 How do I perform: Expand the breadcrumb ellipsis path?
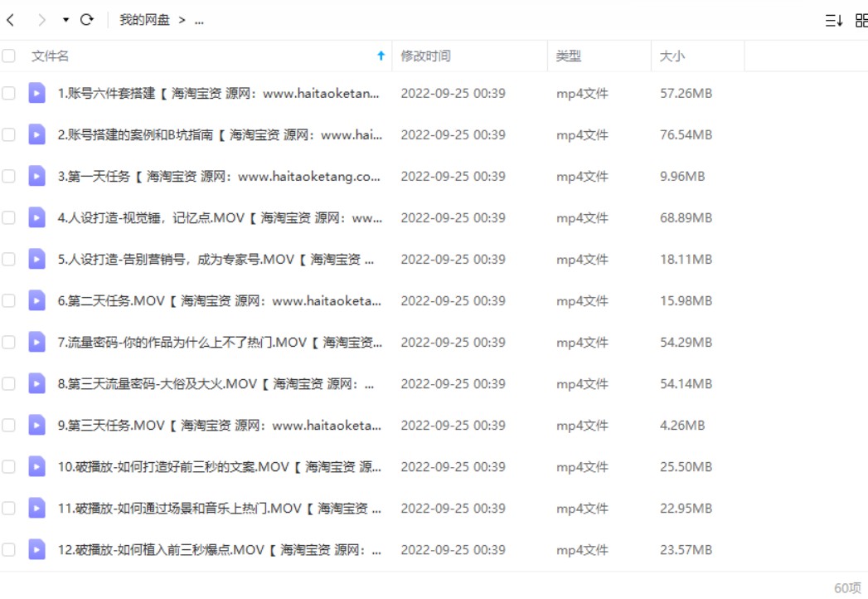click(199, 21)
